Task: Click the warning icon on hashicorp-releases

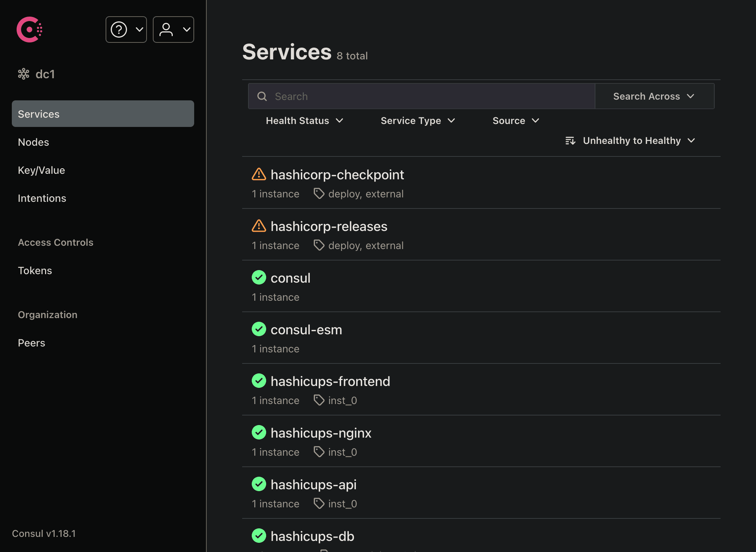Action: pyautogui.click(x=258, y=226)
